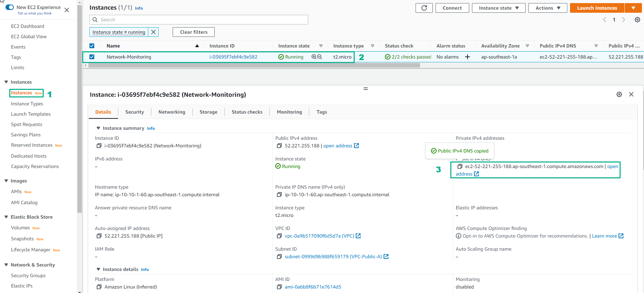This screenshot has height=293, width=644.
Task: Click the Connect button
Action: (x=452, y=8)
